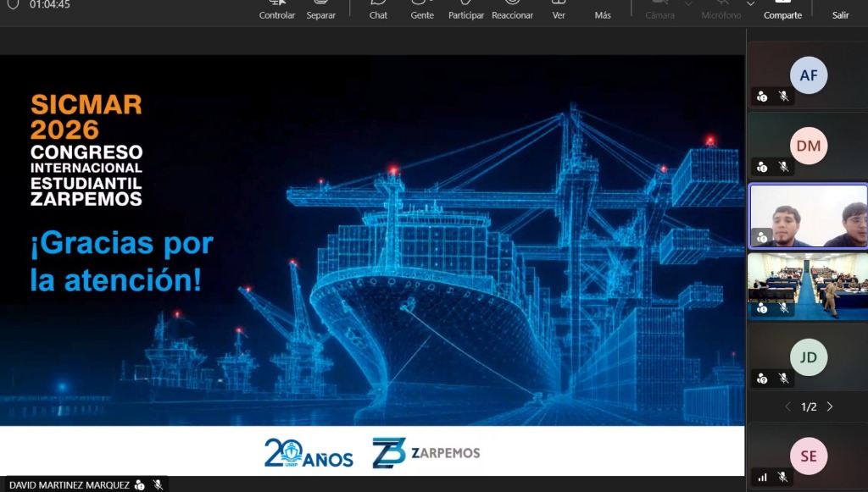Click the muted mic icon on AF tile
This screenshot has width=868, height=492.
click(784, 97)
